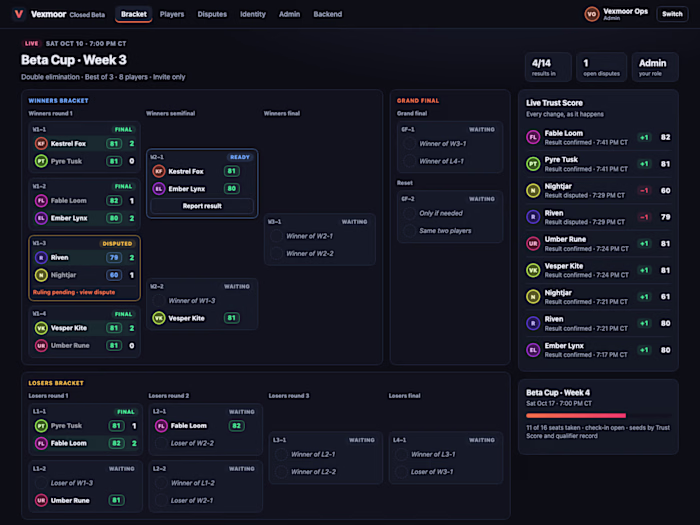This screenshot has height=525, width=700.
Task: Select the waiting match W3-1 card
Action: pyautogui.click(x=320, y=240)
